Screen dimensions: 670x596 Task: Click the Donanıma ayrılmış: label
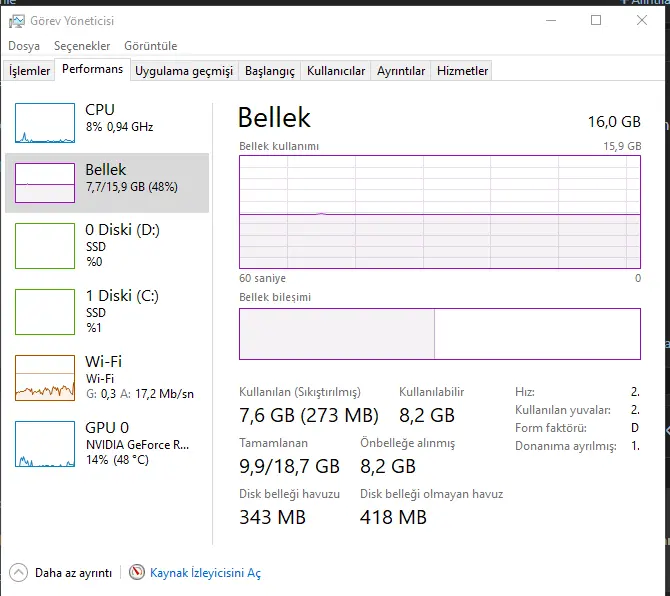click(x=566, y=446)
